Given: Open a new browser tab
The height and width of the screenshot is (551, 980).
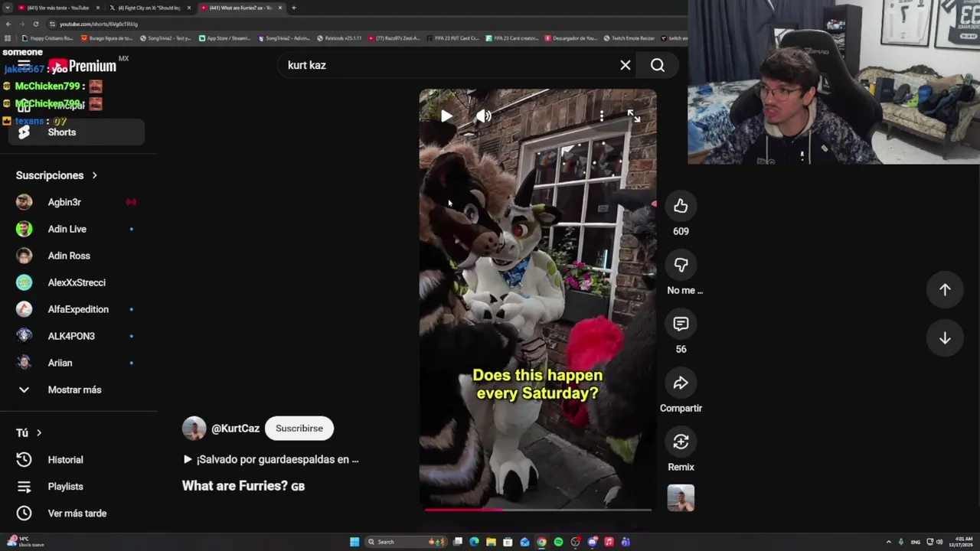Looking at the screenshot, I should pyautogui.click(x=294, y=8).
